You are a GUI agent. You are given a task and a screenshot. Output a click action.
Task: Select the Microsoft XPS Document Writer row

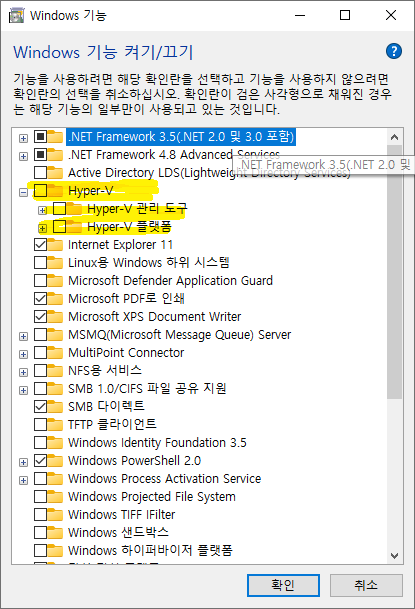(x=155, y=317)
